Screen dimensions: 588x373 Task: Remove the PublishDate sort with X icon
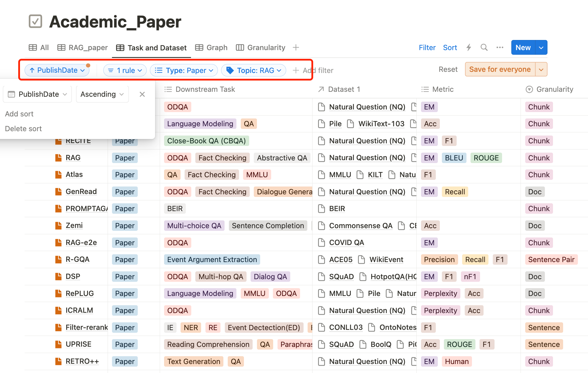coord(142,94)
